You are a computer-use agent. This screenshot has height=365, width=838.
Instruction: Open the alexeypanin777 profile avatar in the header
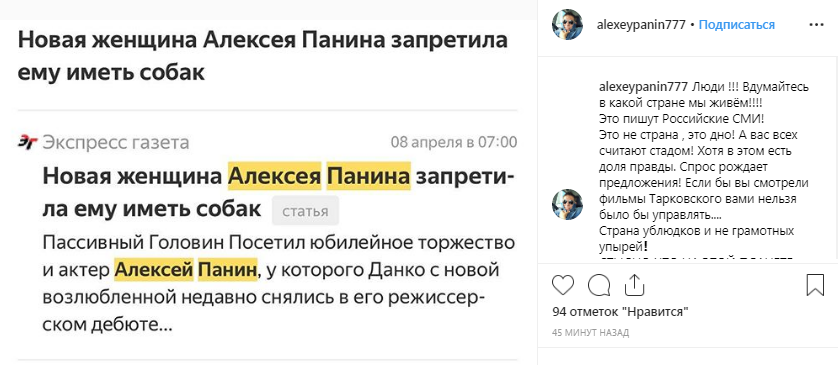coord(567,25)
